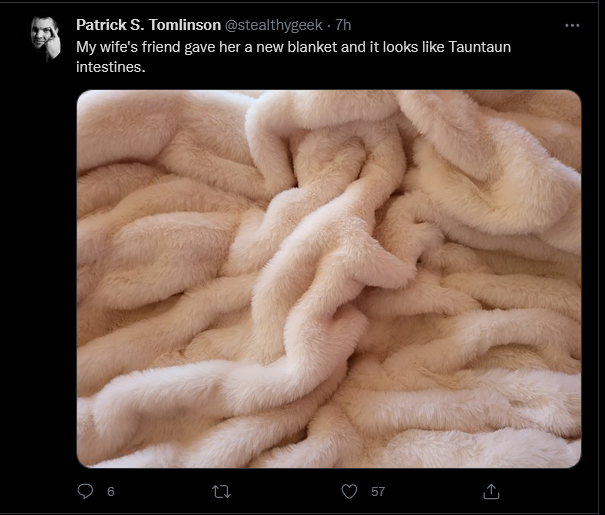605x515 pixels.
Task: Expand the furry blanket photo
Action: [329, 279]
